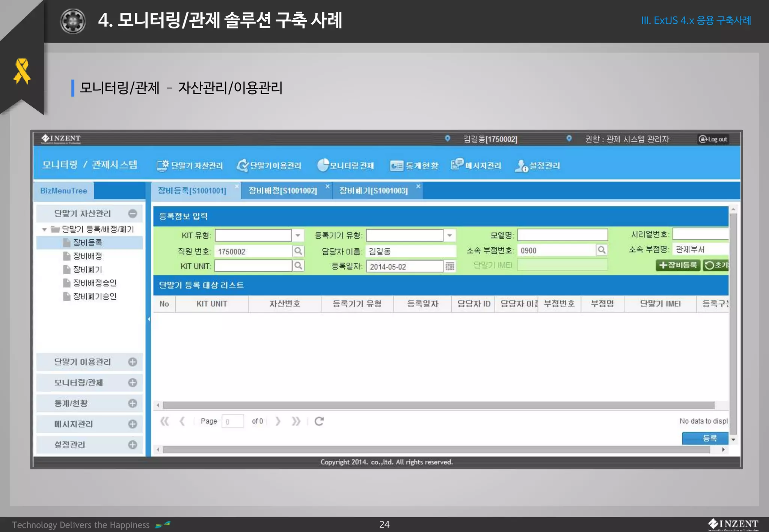Select 장비폐기 tree item

point(87,269)
